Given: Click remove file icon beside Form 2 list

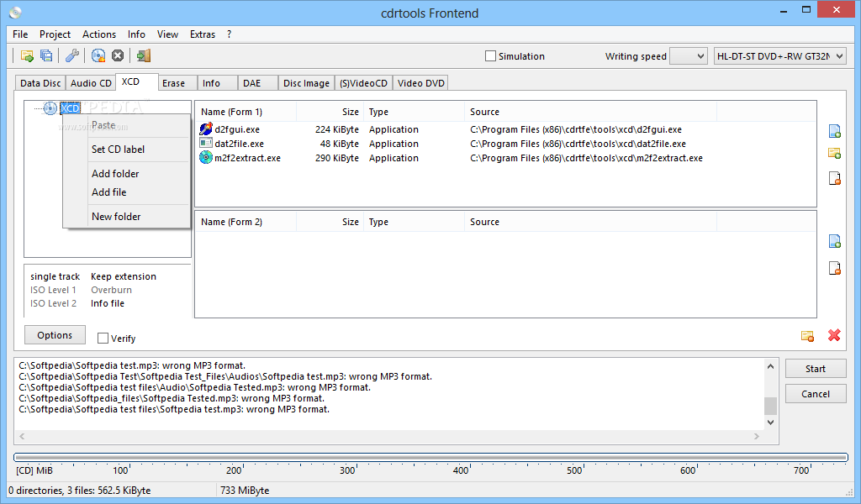Looking at the screenshot, I should (x=834, y=268).
